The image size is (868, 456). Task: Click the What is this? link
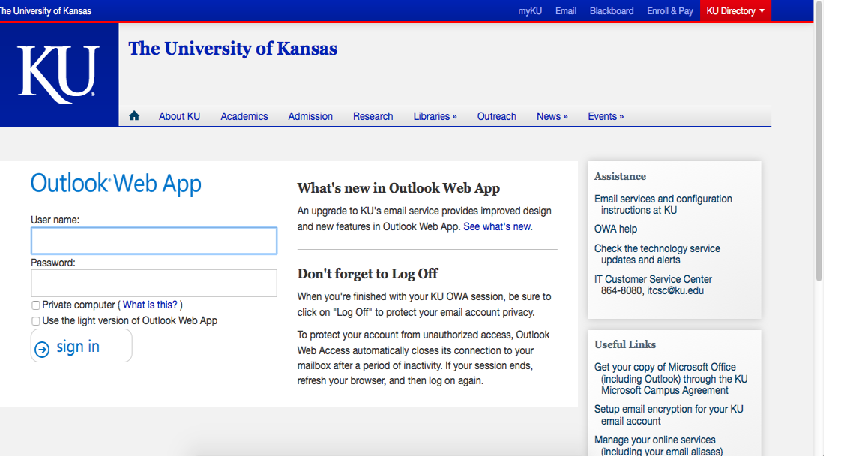pyautogui.click(x=150, y=304)
